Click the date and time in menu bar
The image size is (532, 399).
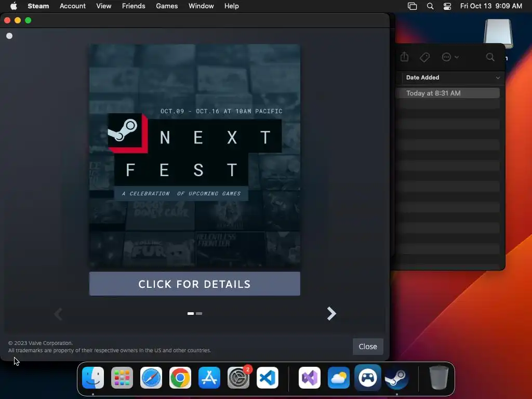pyautogui.click(x=491, y=6)
